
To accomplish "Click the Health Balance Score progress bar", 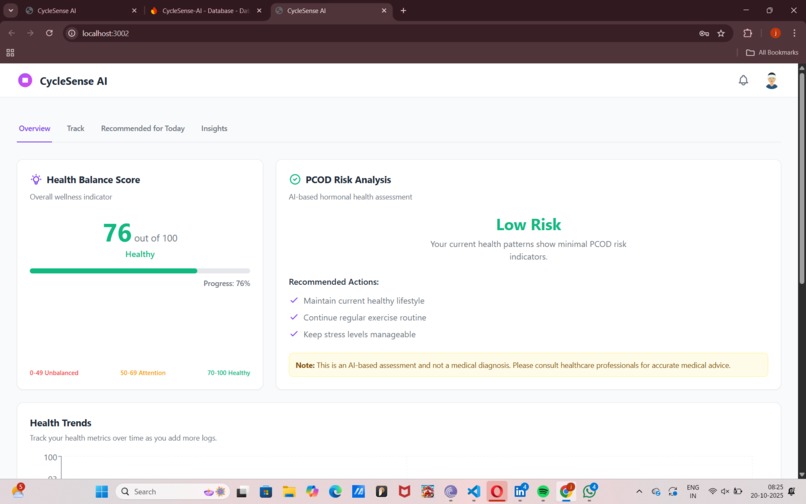I will point(140,271).
